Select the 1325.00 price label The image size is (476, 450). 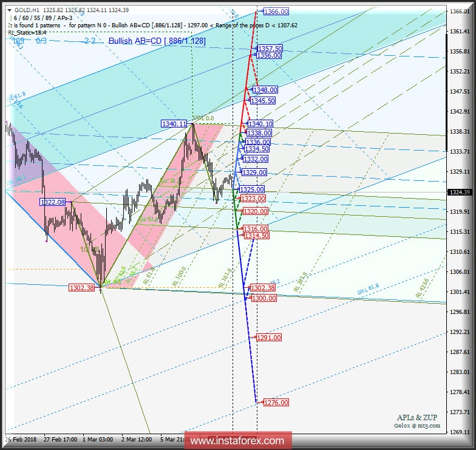251,189
